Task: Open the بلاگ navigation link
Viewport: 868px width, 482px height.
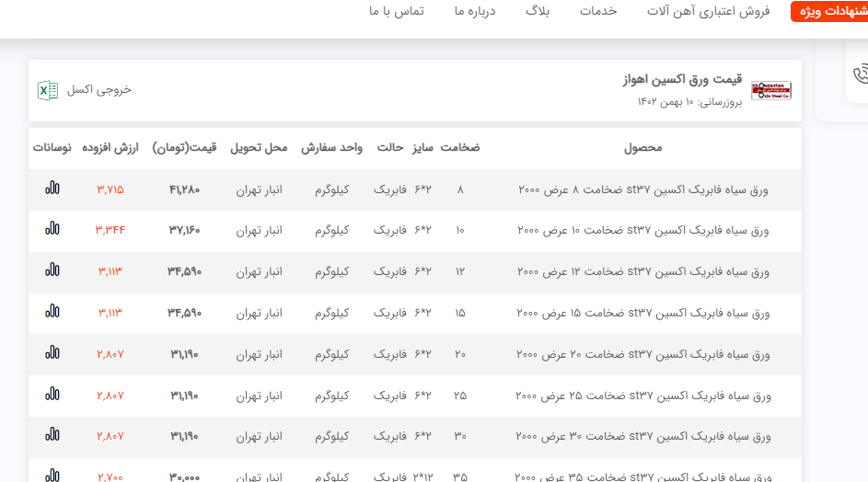Action: [538, 12]
